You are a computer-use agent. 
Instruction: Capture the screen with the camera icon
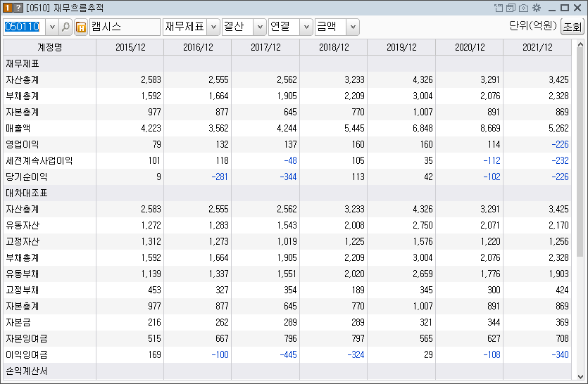523,8
